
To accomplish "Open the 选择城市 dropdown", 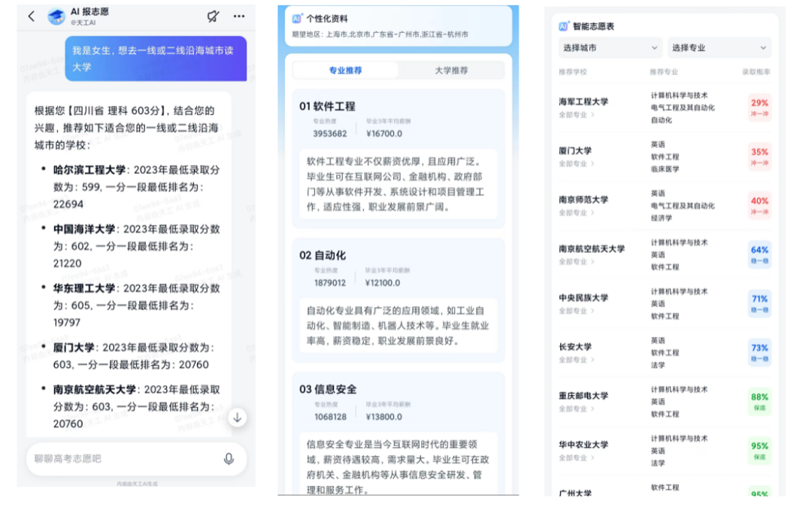I will click(x=610, y=47).
